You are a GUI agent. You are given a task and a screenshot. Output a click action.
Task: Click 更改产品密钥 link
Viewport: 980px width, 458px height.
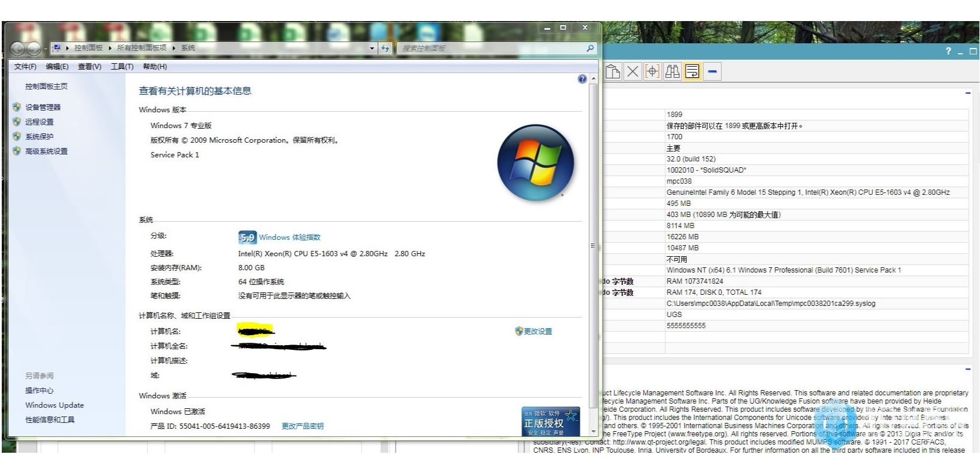(x=302, y=426)
